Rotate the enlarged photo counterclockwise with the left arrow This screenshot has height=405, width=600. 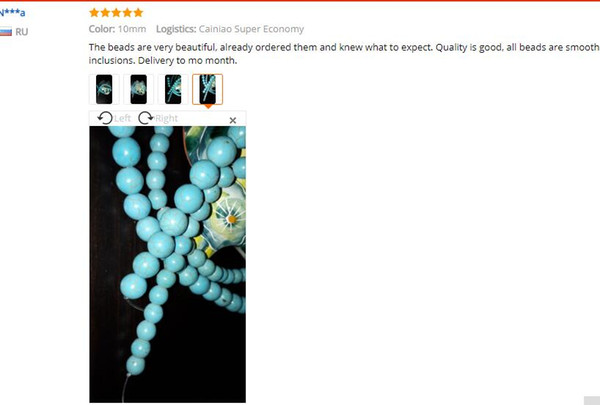pyautogui.click(x=105, y=118)
